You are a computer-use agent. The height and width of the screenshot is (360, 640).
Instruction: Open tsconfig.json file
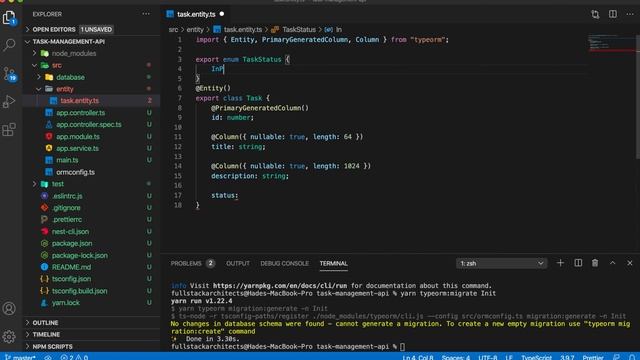pyautogui.click(x=71, y=279)
